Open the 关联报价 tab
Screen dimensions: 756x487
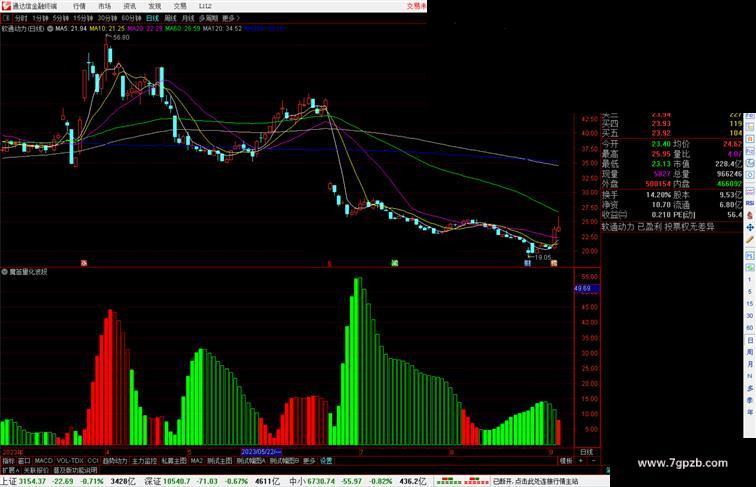(36, 470)
